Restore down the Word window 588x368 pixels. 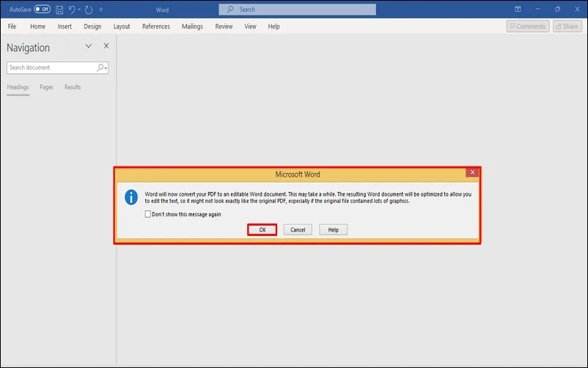tap(557, 10)
